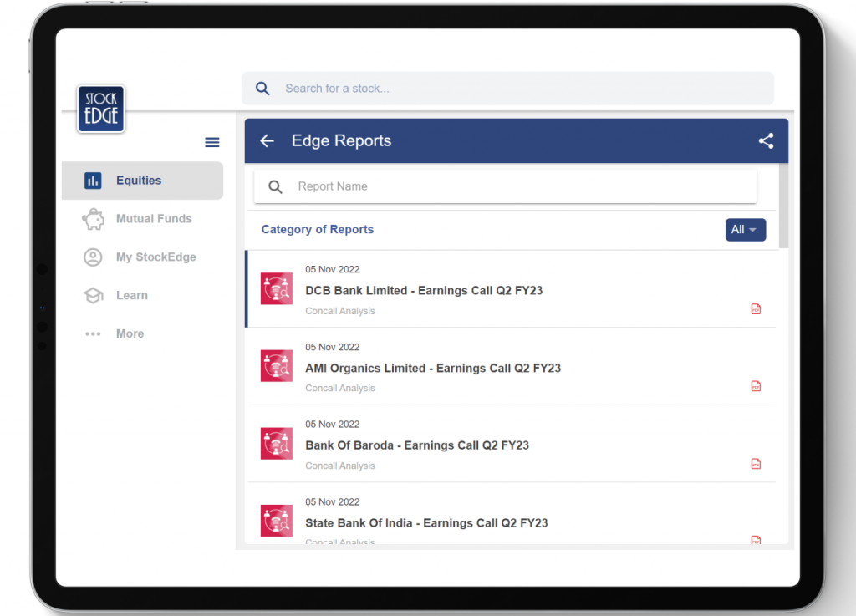Download PDF for DCB Bank Limited report
856x616 pixels.
click(x=756, y=309)
